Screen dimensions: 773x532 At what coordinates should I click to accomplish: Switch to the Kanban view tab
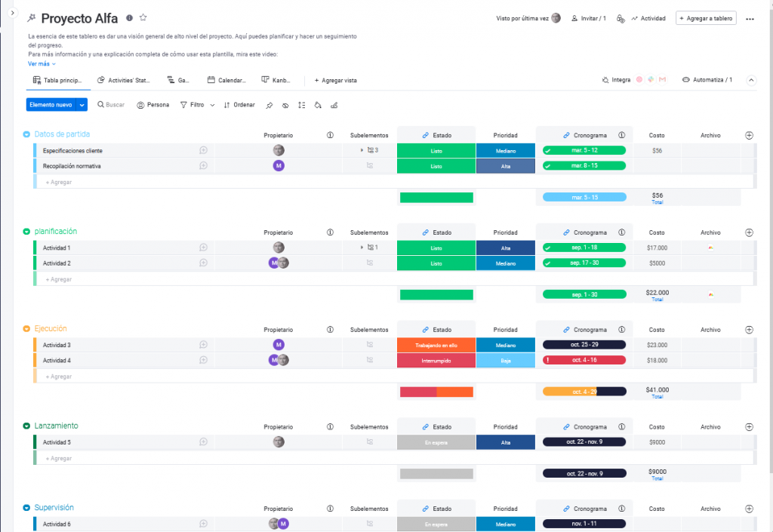(x=276, y=80)
